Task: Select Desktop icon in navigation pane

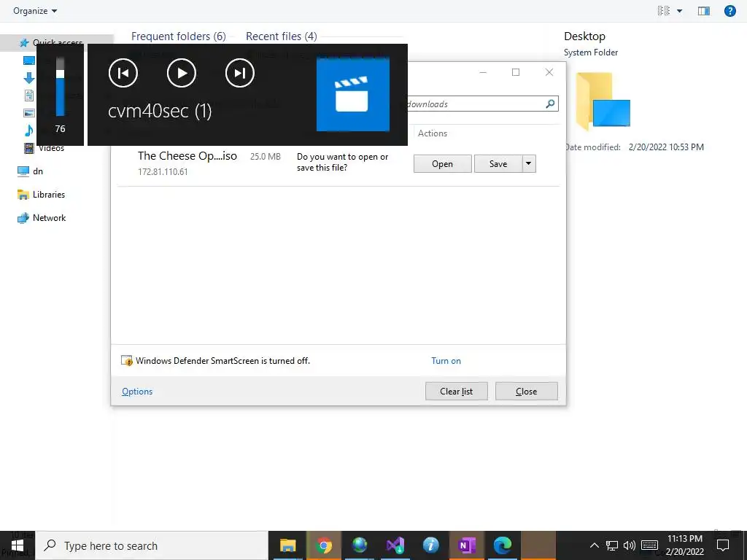Action: tap(29, 61)
